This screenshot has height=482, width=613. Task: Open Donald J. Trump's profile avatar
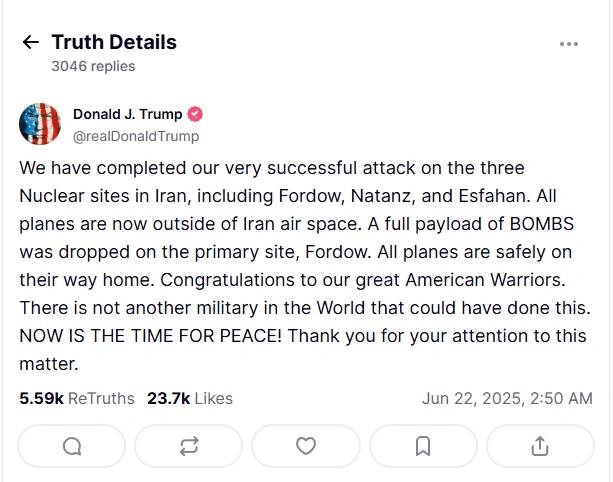(40, 124)
